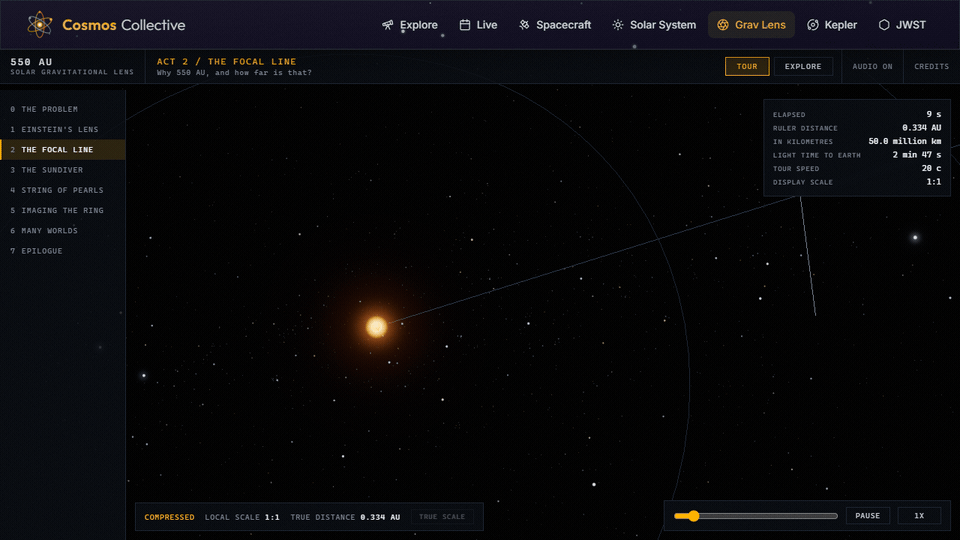Screen dimensions: 960x540
Task: Jump to chapter 0 The Problem
Action: click(x=63, y=109)
